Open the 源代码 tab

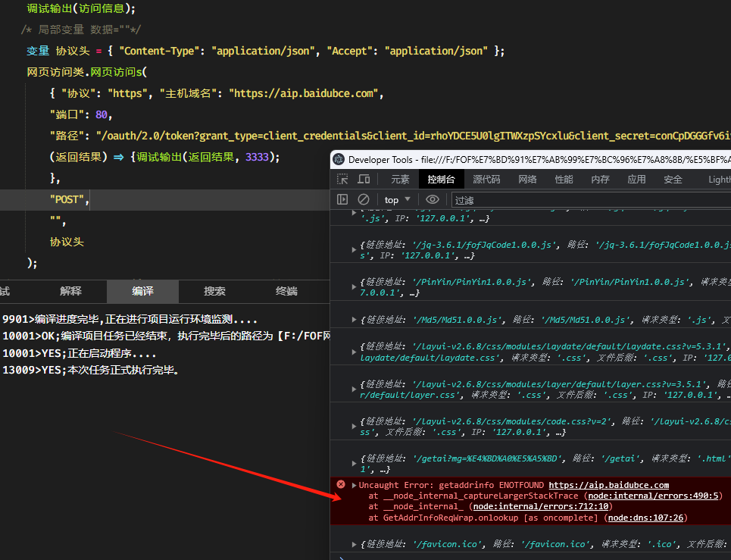486,179
